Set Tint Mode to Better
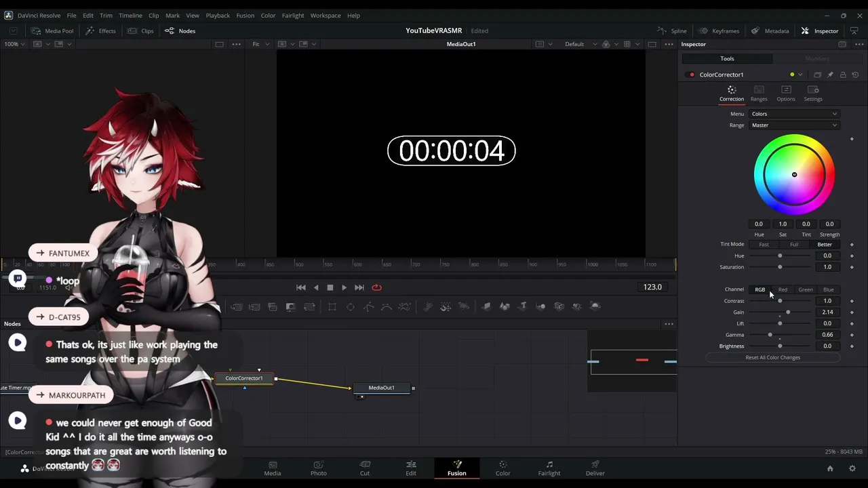 [825, 245]
